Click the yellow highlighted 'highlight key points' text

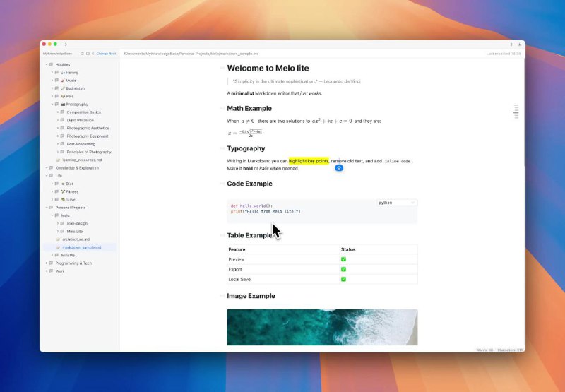[309, 161]
